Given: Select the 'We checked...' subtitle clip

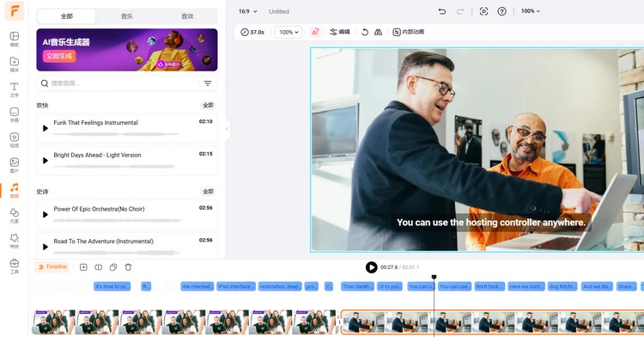Looking at the screenshot, I should 197,286.
